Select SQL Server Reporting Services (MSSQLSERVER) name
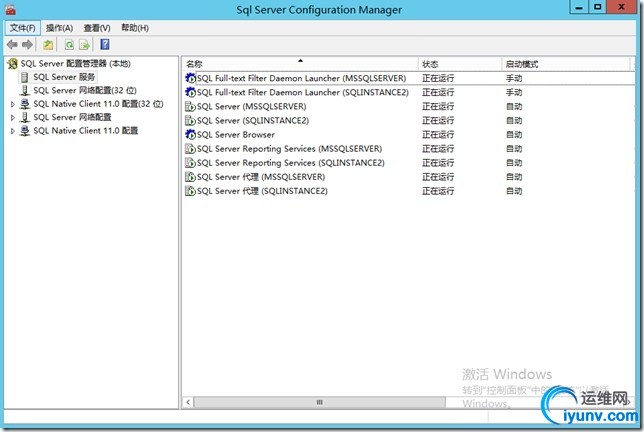 [x=289, y=149]
